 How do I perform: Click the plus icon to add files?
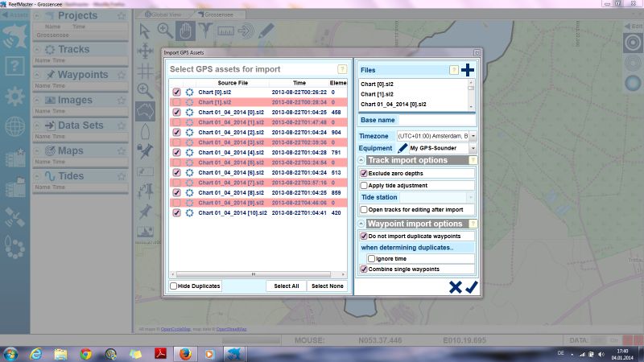[468, 71]
